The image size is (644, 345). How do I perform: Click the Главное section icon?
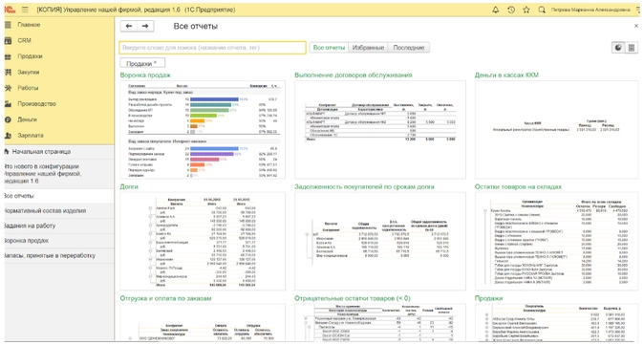tap(8, 25)
